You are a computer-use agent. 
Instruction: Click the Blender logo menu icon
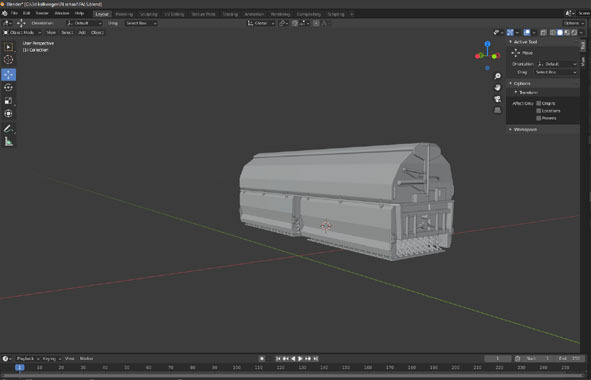(5, 14)
